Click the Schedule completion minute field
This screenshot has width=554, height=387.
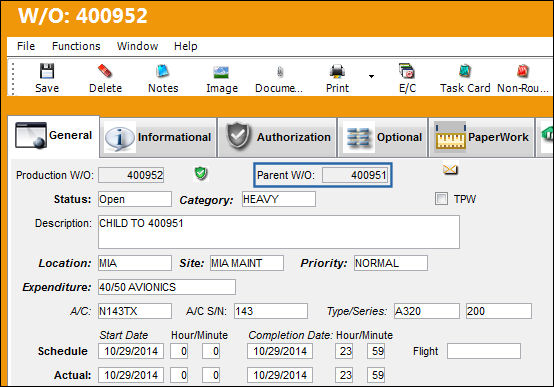tap(376, 351)
